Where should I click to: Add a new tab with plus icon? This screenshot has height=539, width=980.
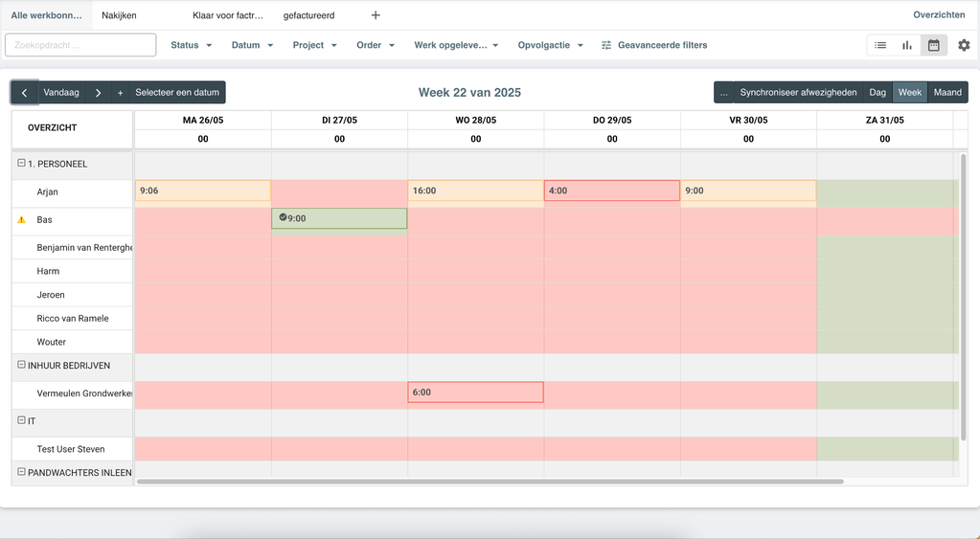click(376, 15)
